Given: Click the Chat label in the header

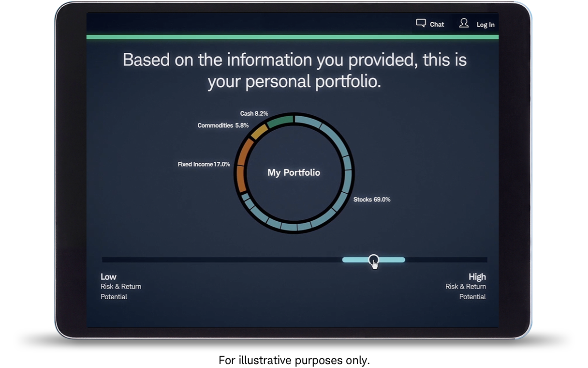Looking at the screenshot, I should [437, 24].
